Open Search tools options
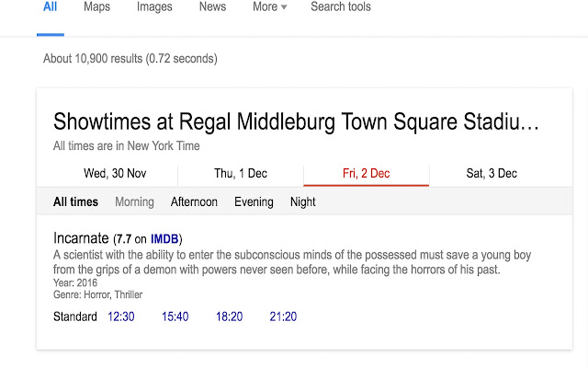This screenshot has height=368, width=588. point(341,7)
